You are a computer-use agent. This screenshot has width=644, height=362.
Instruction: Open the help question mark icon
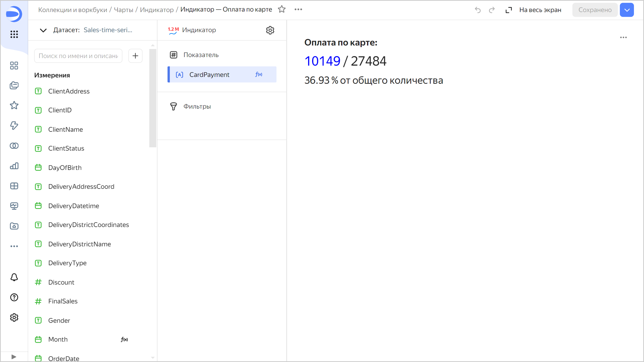point(14,297)
